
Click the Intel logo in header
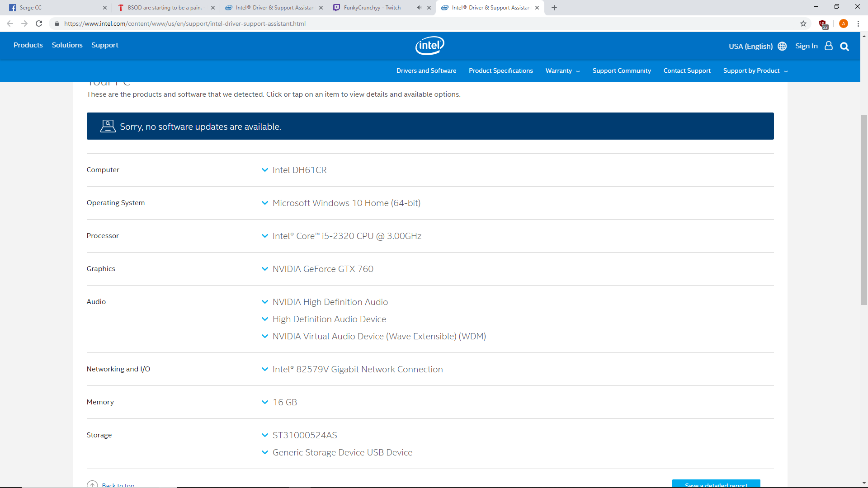[430, 46]
